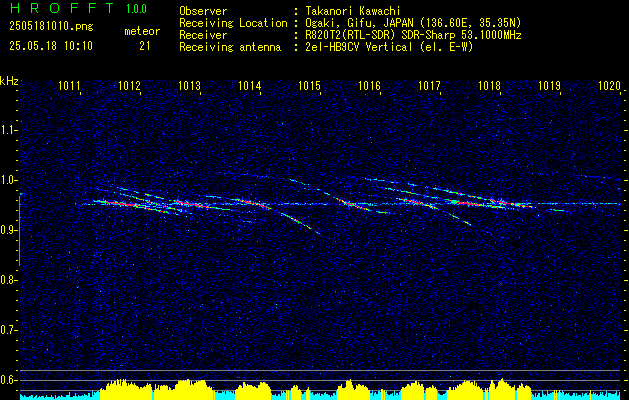
Task: Click the kHz axis unit label
Action: [9, 81]
